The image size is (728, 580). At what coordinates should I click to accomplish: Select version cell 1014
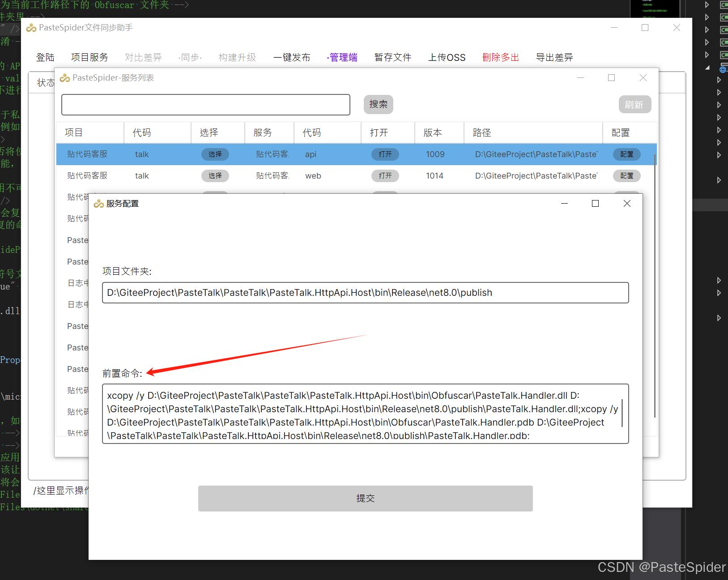click(x=435, y=176)
